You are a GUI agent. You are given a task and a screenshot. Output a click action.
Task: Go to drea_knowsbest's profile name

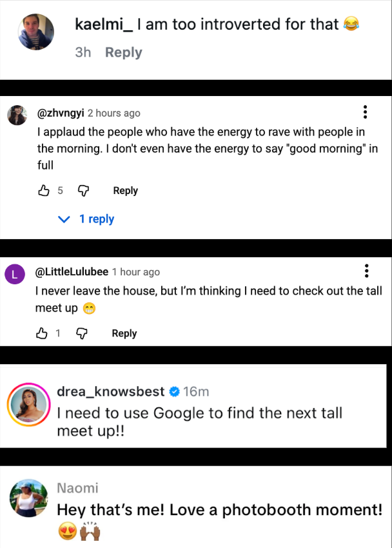click(x=111, y=392)
